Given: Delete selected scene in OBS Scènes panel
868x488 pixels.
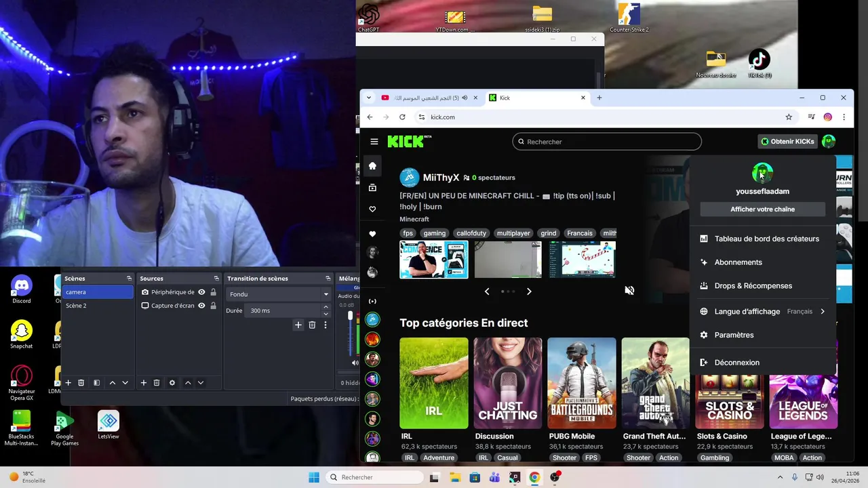Looking at the screenshot, I should click(x=81, y=383).
